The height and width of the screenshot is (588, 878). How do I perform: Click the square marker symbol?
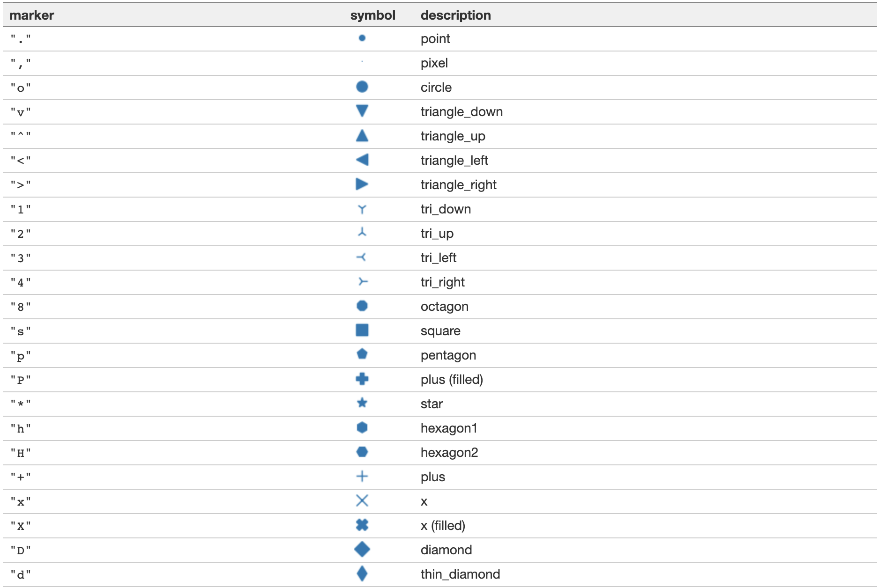(361, 331)
